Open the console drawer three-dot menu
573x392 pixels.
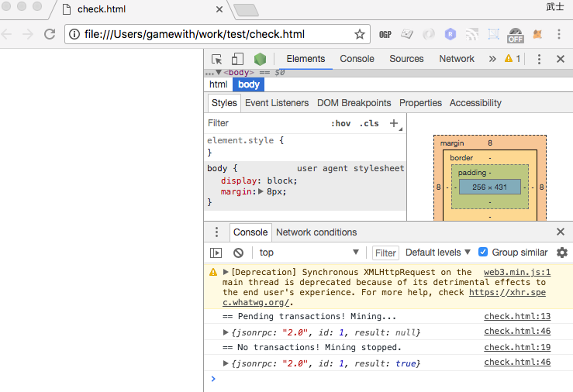[216, 232]
